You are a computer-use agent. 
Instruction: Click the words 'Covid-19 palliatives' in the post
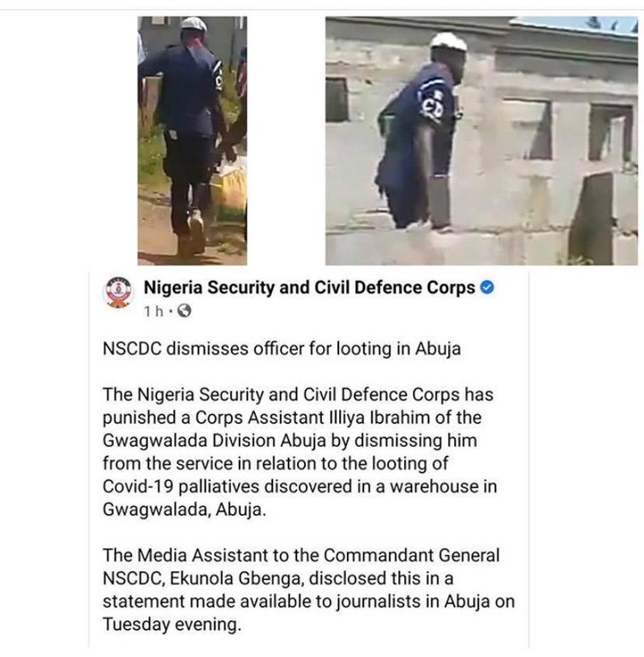[181, 486]
